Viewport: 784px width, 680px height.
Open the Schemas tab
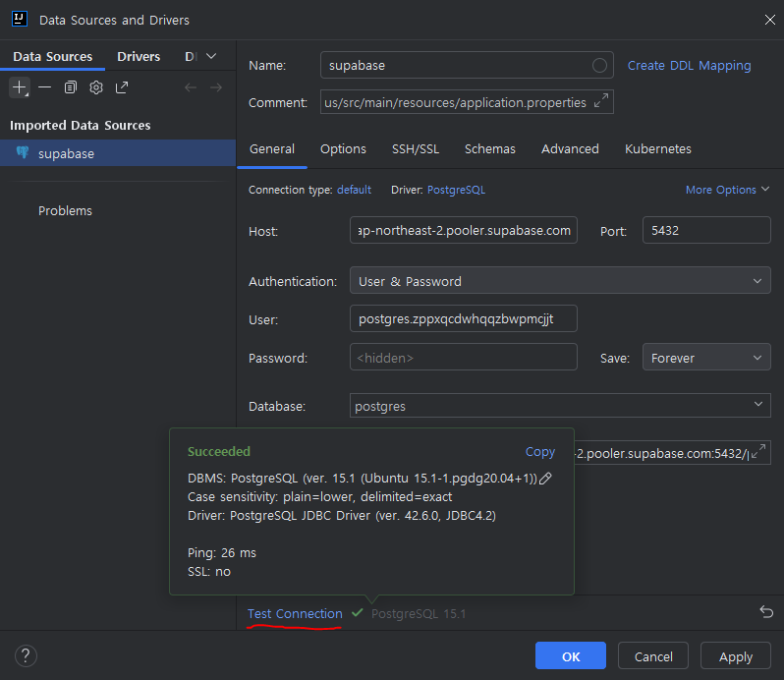click(490, 149)
